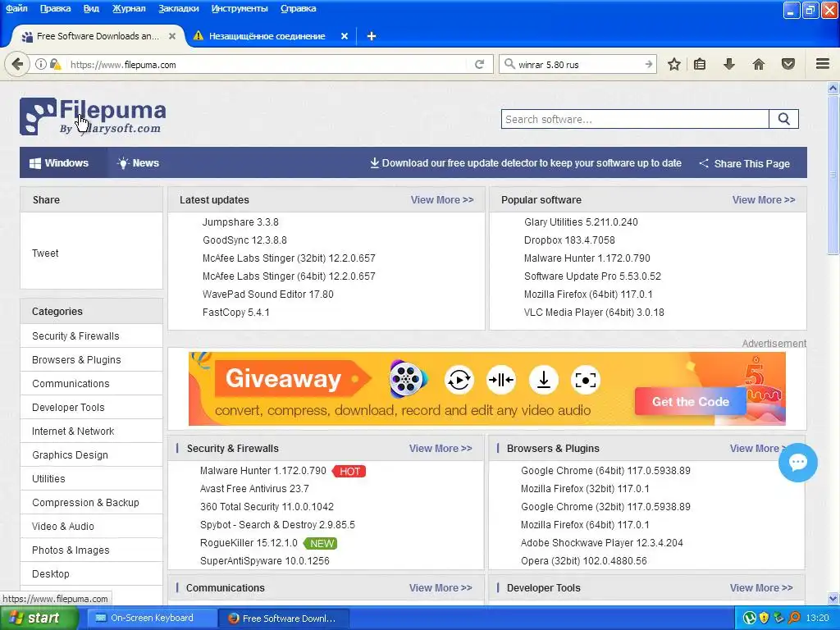Switch to On-Screen Keyboard taskbar item
The width and height of the screenshot is (840, 630).
pyautogui.click(x=152, y=619)
